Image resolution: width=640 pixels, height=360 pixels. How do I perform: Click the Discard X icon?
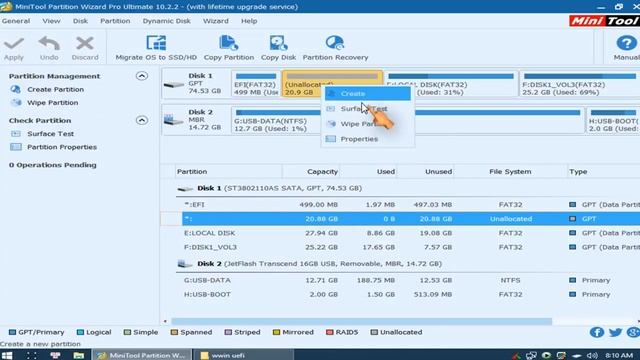pyautogui.click(x=85, y=43)
